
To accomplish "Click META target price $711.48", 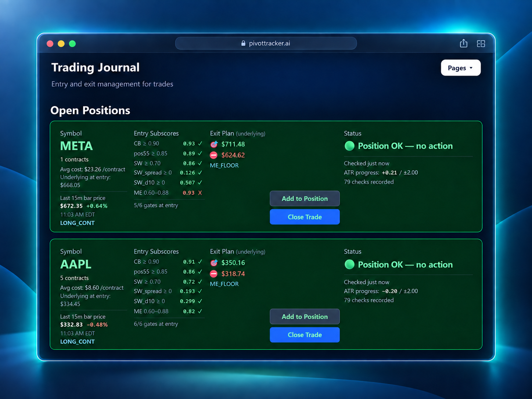I will coord(233,144).
